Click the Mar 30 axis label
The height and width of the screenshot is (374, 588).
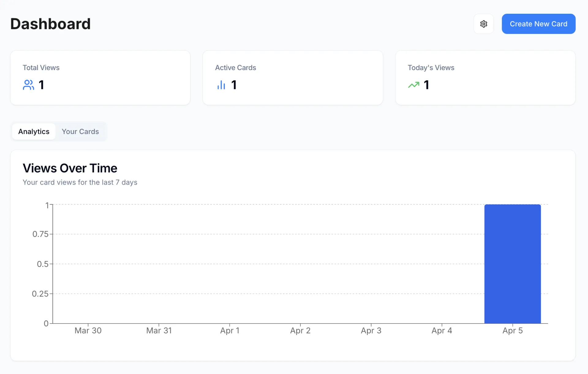(x=88, y=331)
